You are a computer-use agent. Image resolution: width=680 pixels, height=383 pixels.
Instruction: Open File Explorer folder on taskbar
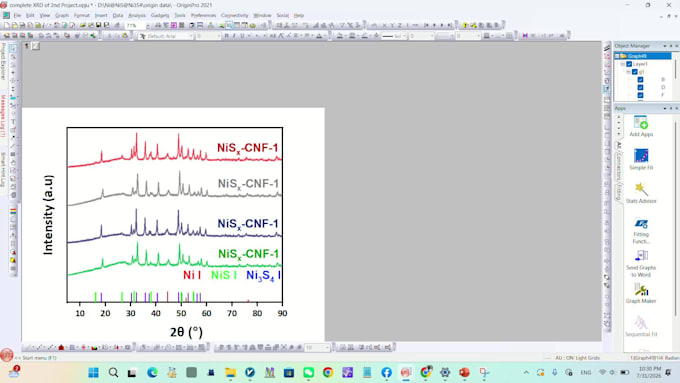230,373
